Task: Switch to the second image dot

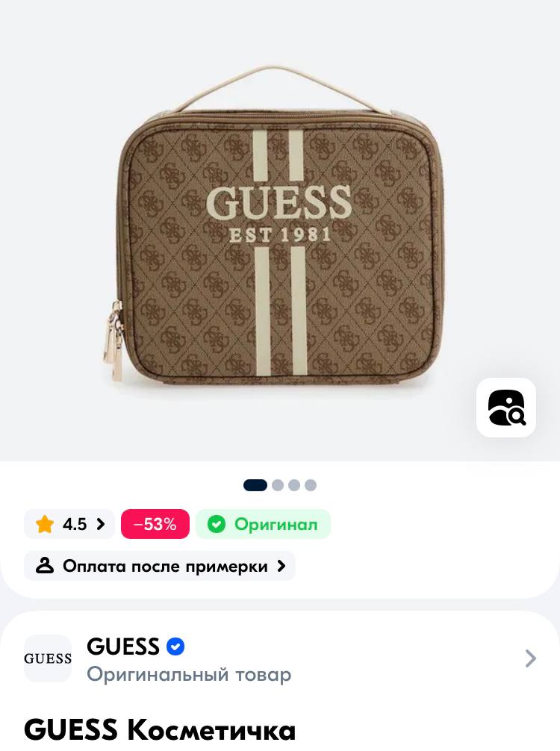Action: 278,485
